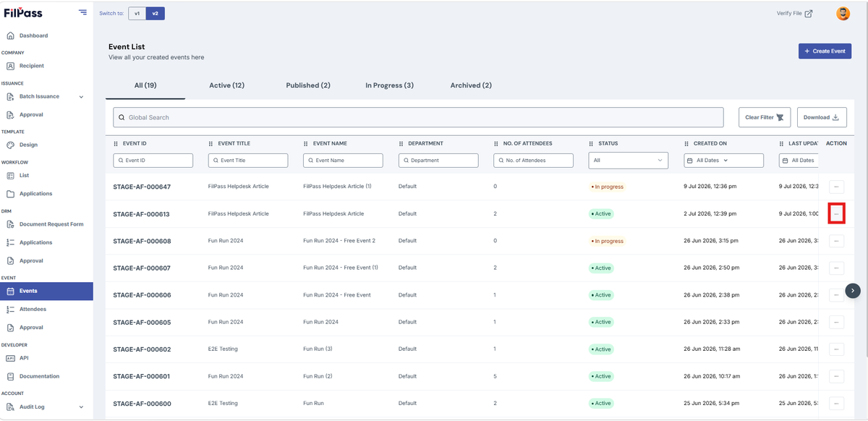This screenshot has width=868, height=421.
Task: Switch to the Published (2) tab
Action: tap(308, 85)
